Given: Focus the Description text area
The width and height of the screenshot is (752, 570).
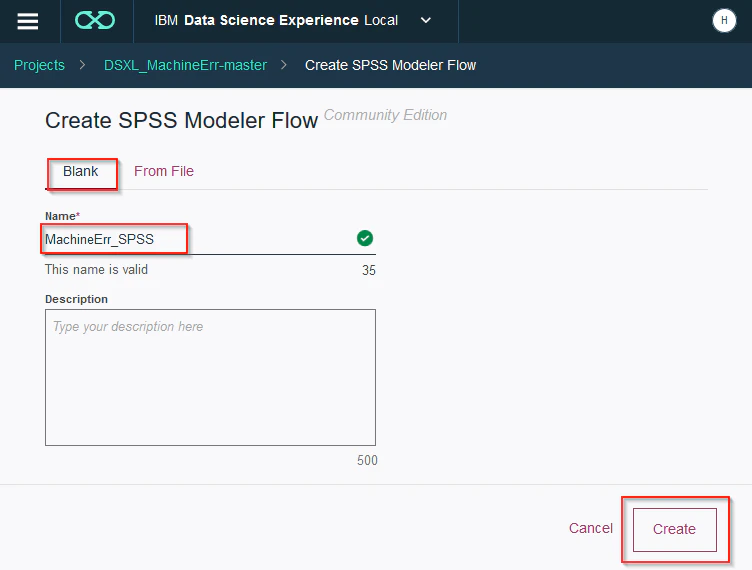Looking at the screenshot, I should click(x=210, y=377).
